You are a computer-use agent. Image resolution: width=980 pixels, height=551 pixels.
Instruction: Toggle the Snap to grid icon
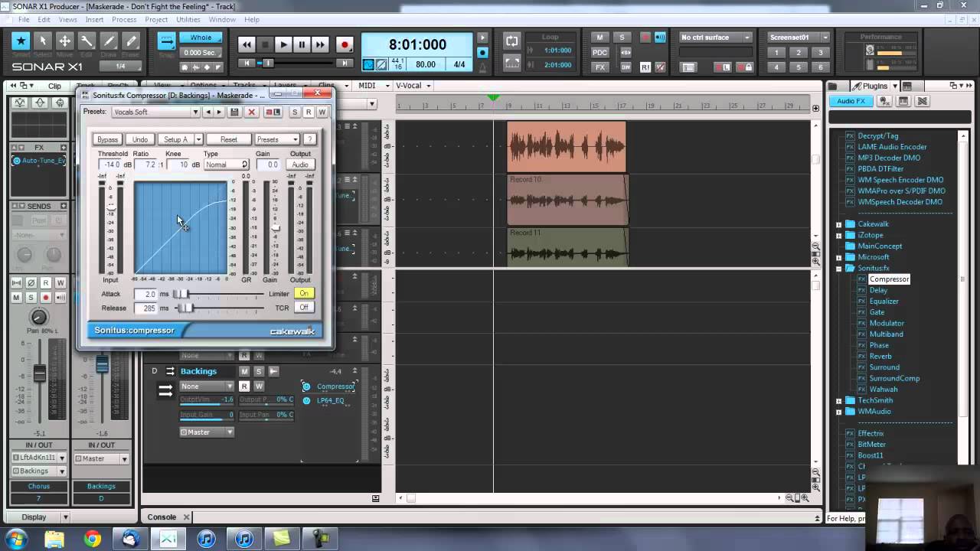click(x=166, y=41)
